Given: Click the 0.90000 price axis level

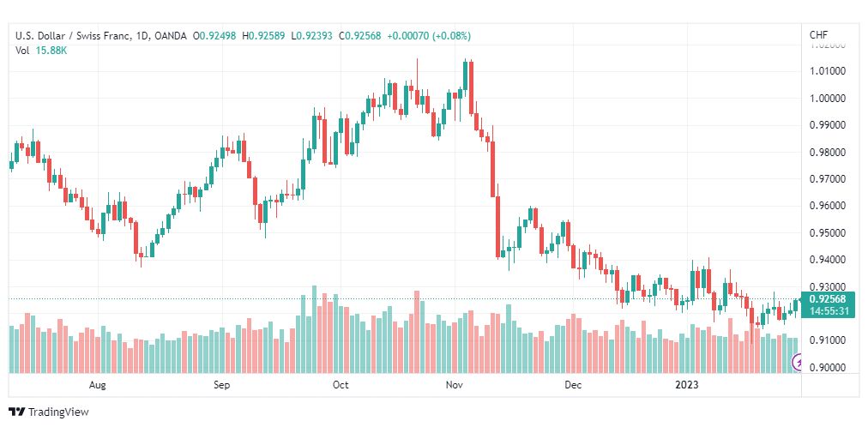Looking at the screenshot, I should pos(827,367).
